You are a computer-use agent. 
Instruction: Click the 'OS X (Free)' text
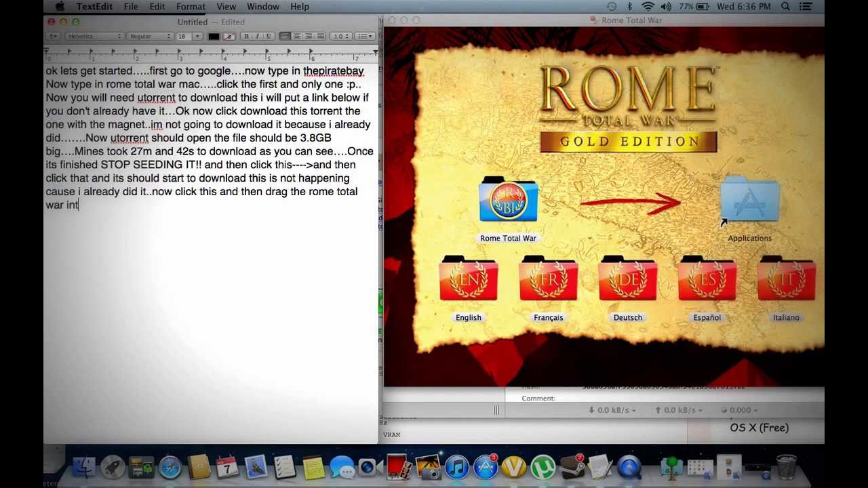(x=759, y=428)
